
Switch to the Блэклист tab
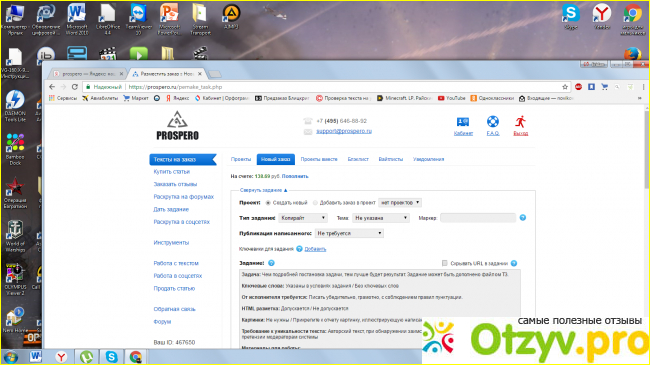click(358, 159)
